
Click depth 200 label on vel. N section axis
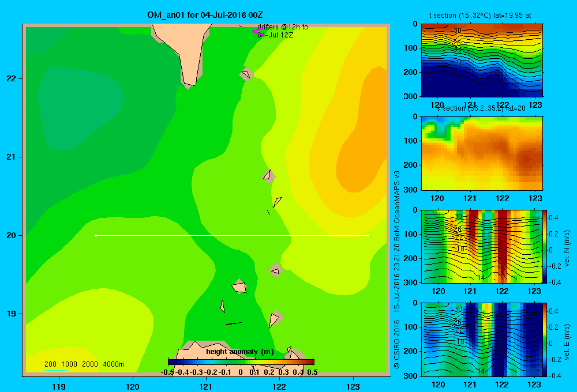411,258
